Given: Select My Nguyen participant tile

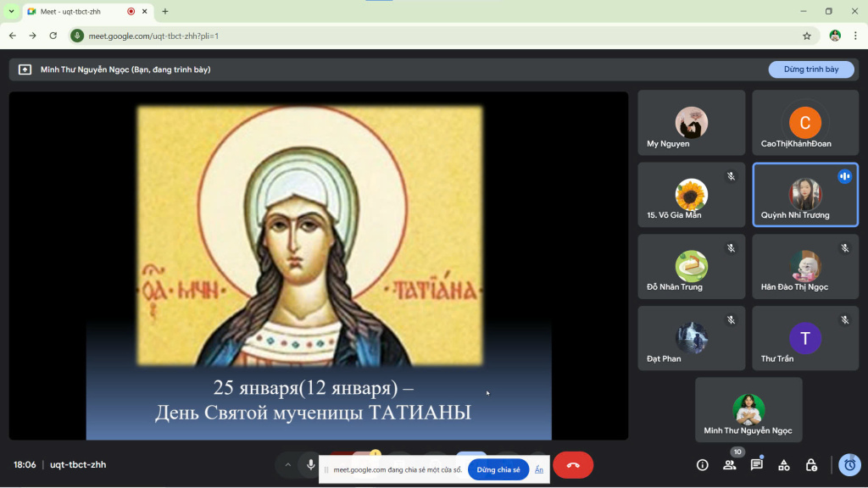Looking at the screenshot, I should 692,123.
